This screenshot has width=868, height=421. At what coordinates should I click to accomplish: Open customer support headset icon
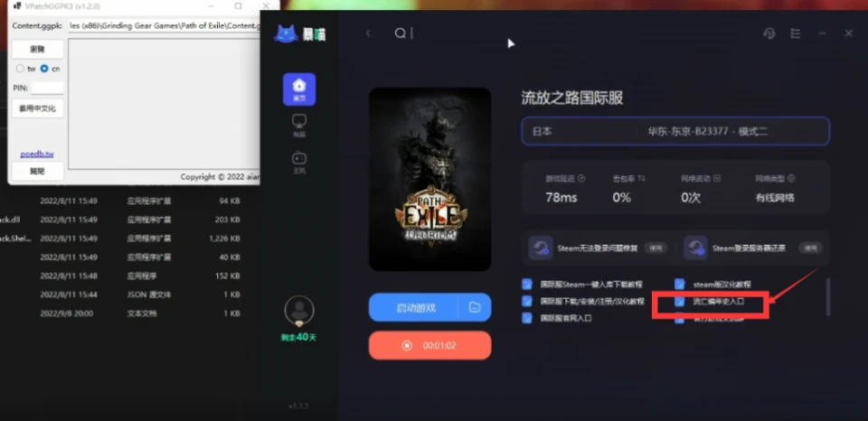pos(769,33)
